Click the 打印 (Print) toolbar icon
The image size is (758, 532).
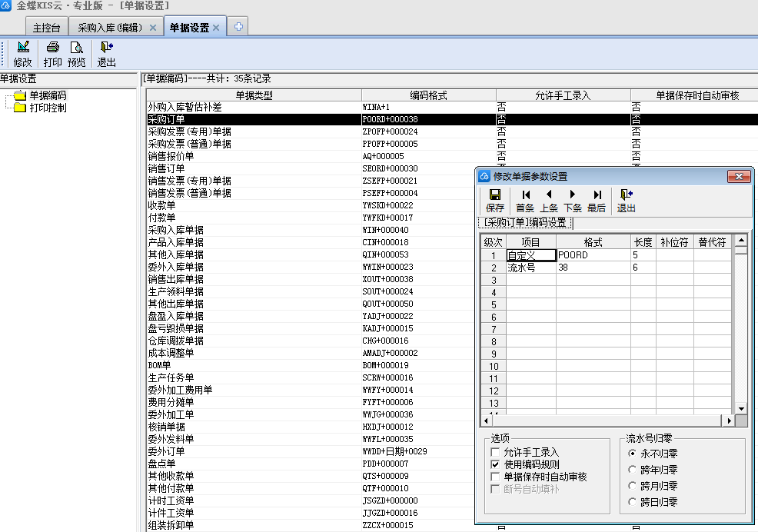(x=53, y=54)
